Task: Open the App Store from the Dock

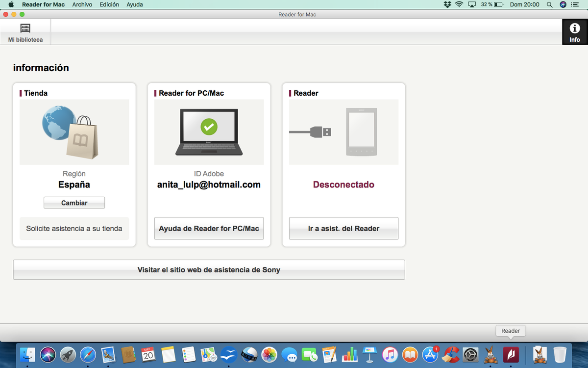Action: coord(430,354)
